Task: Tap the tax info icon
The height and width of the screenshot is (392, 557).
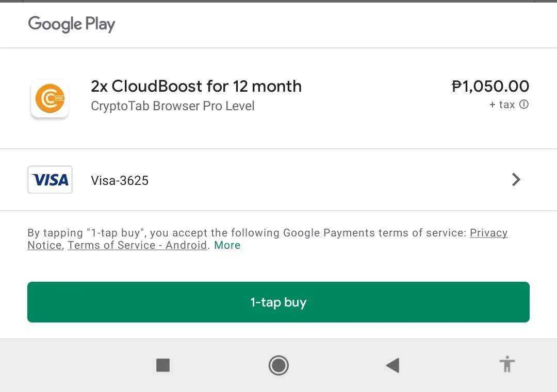Action: tap(524, 104)
